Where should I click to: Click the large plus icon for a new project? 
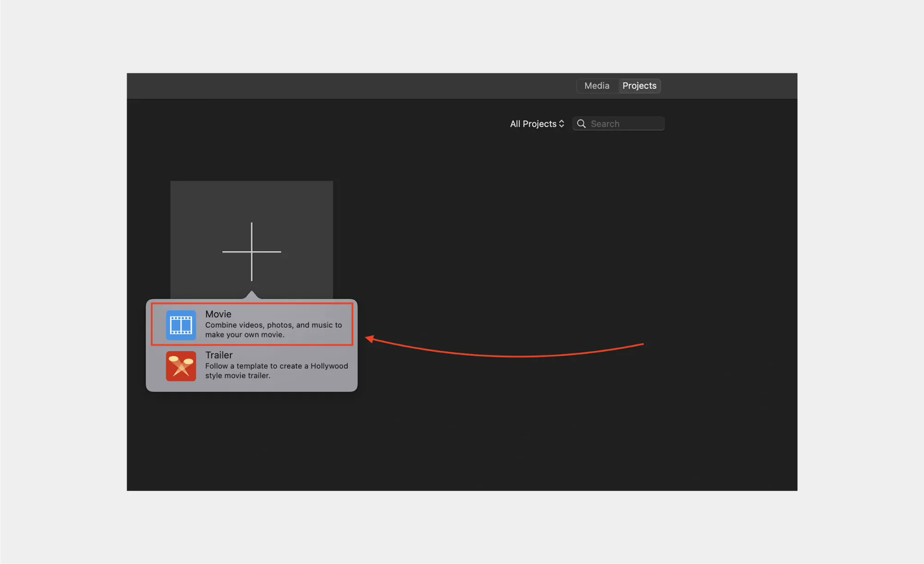(x=251, y=252)
